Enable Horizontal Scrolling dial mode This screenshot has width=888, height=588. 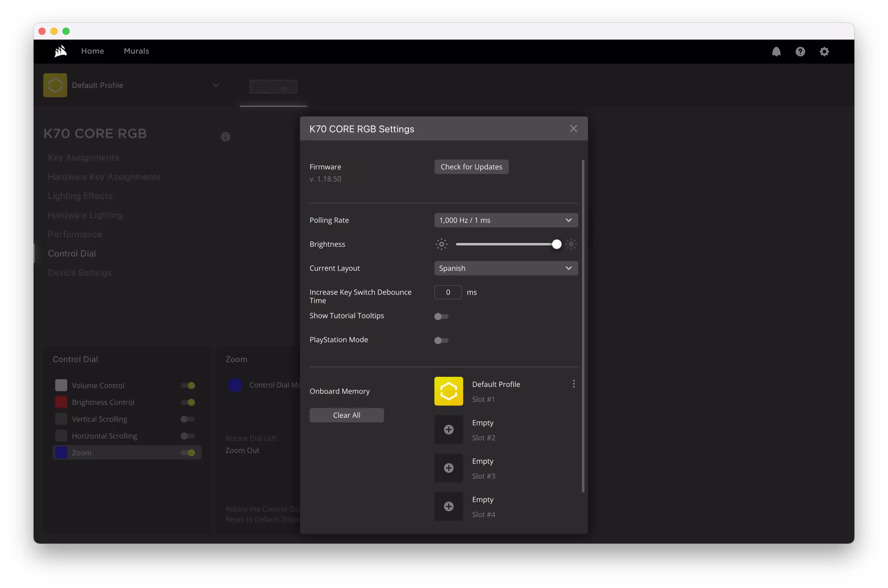[188, 436]
